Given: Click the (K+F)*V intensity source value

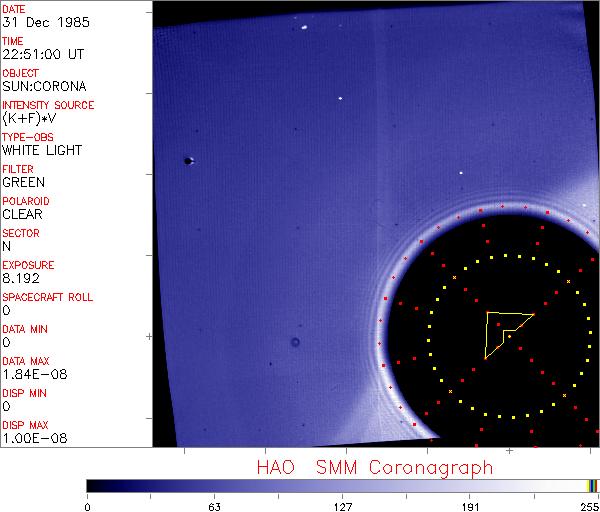Looking at the screenshot, I should tap(32, 119).
